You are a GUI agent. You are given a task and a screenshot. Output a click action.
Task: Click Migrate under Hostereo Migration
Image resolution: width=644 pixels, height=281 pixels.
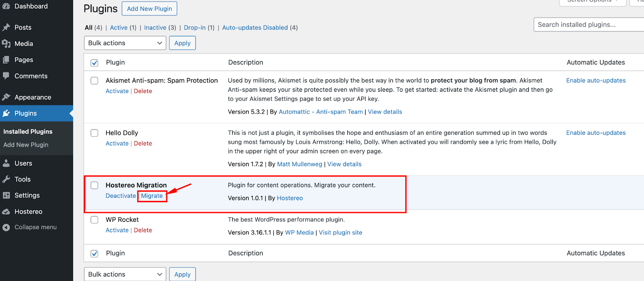pos(152,196)
